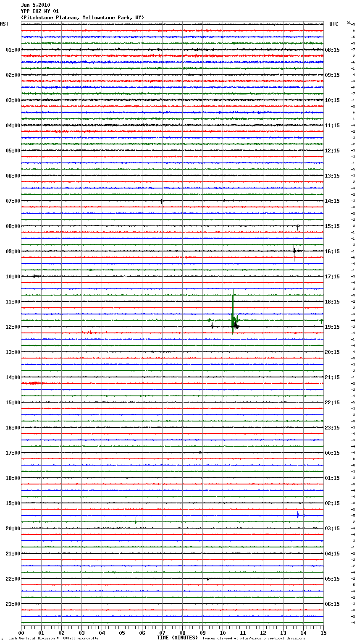This screenshot has width=357, height=644.
Task: Click the "Pitchstone Plateau, Yellowstone Park, WY" caption
Action: (x=82, y=18)
